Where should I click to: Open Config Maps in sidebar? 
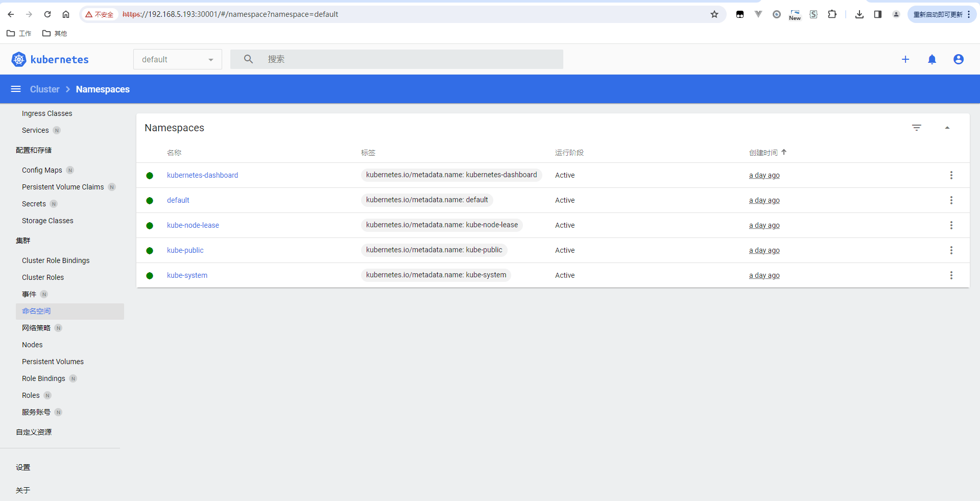42,170
